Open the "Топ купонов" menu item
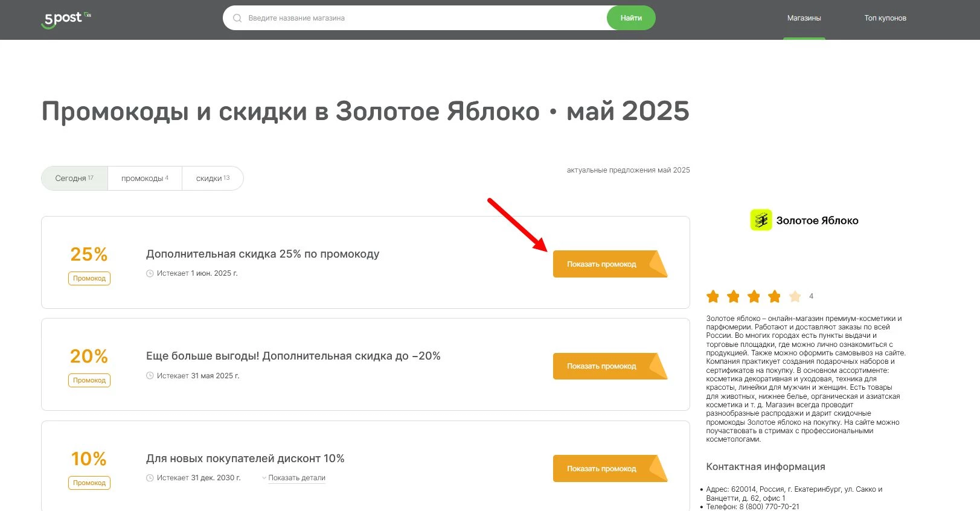 [x=885, y=17]
